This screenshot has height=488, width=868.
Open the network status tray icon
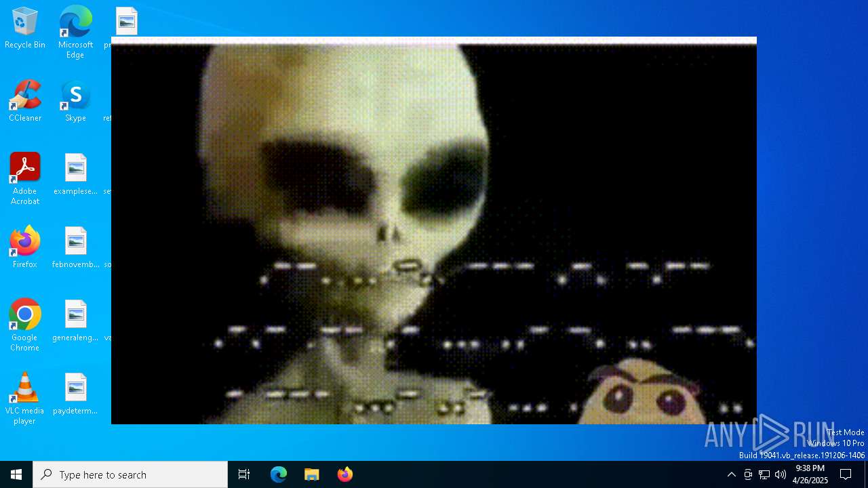tap(764, 474)
